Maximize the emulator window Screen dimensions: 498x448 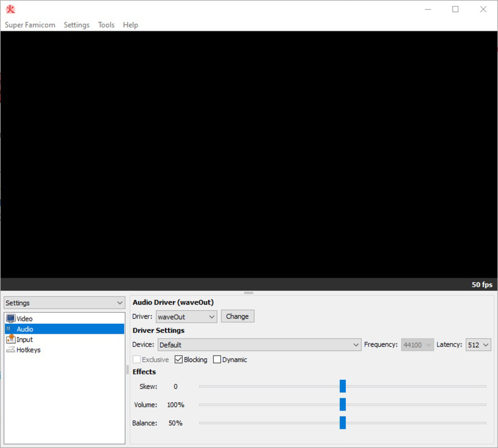click(455, 9)
